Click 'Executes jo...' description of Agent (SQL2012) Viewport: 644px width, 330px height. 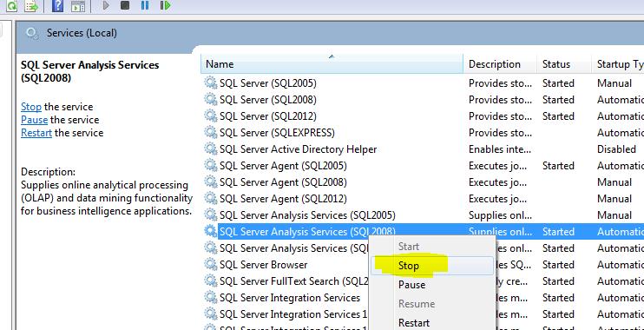(x=497, y=199)
